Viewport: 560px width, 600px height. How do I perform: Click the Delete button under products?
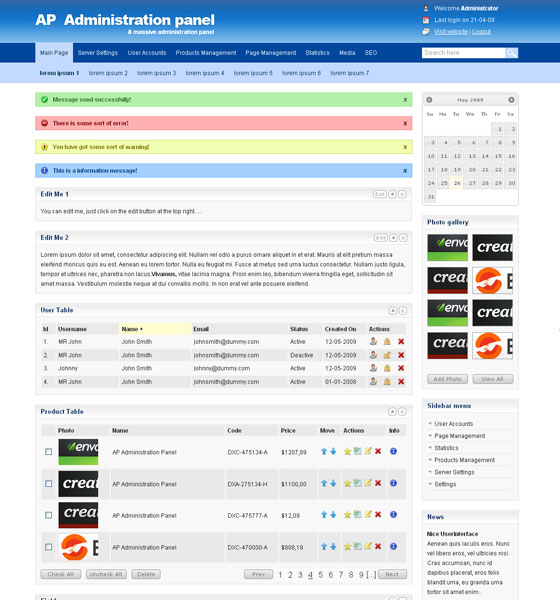click(x=146, y=574)
